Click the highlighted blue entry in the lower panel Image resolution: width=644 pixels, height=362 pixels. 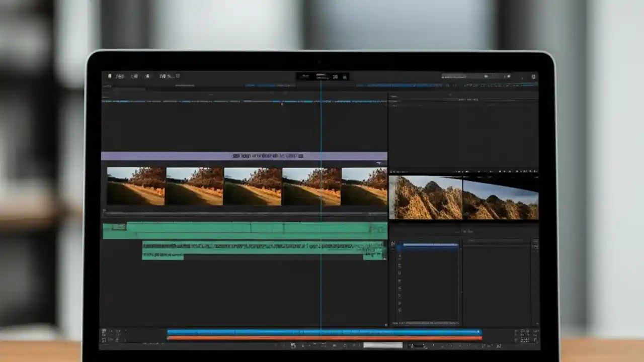(x=428, y=245)
